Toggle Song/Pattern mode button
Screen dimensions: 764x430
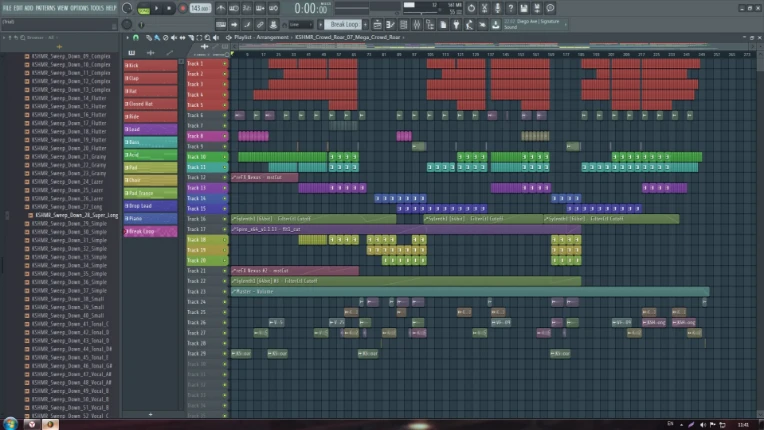pyautogui.click(x=144, y=9)
